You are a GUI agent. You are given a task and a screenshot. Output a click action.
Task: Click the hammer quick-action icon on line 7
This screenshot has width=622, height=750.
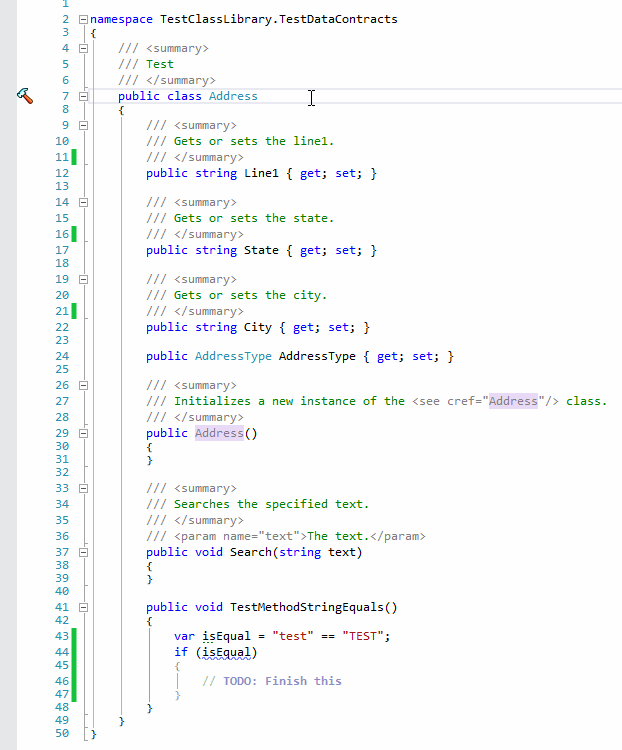25,96
